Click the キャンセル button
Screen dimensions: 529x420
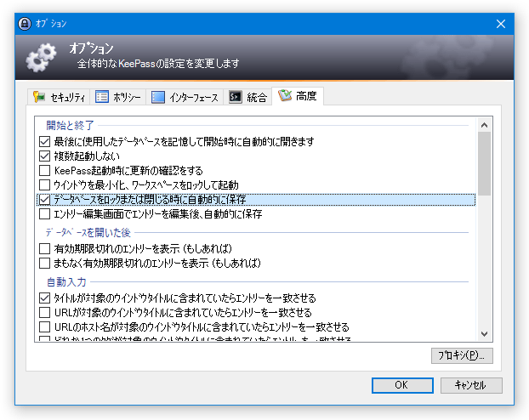coord(471,385)
